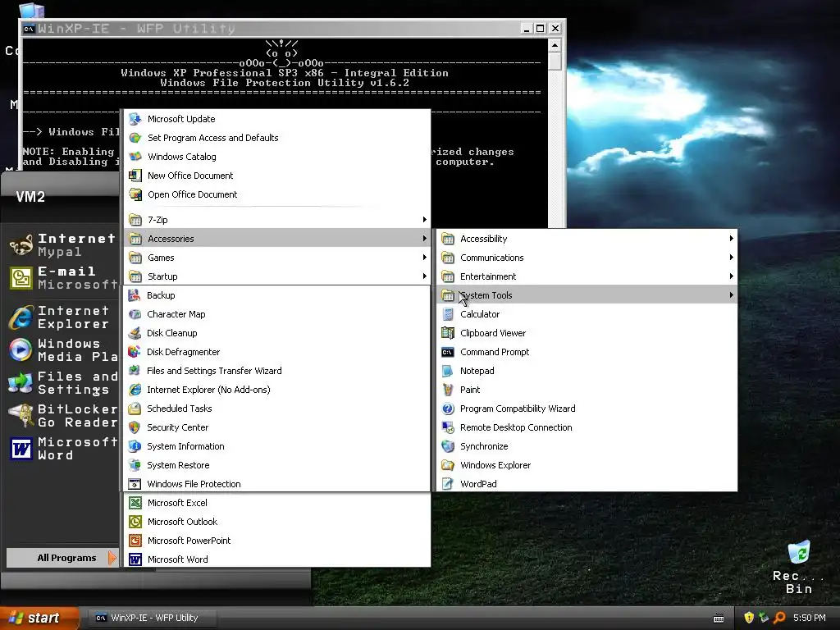Click the orange magnifier tray icon
This screenshot has width=840, height=630.
pyautogui.click(x=779, y=618)
